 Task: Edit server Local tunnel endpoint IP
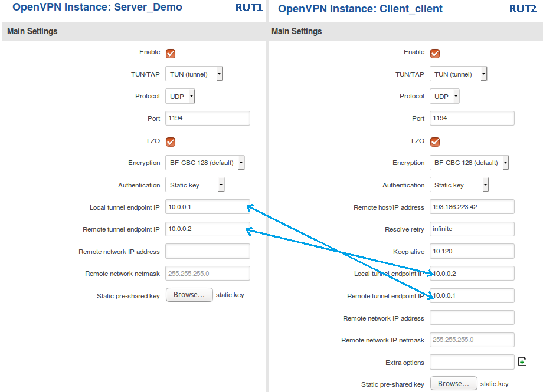click(x=207, y=206)
